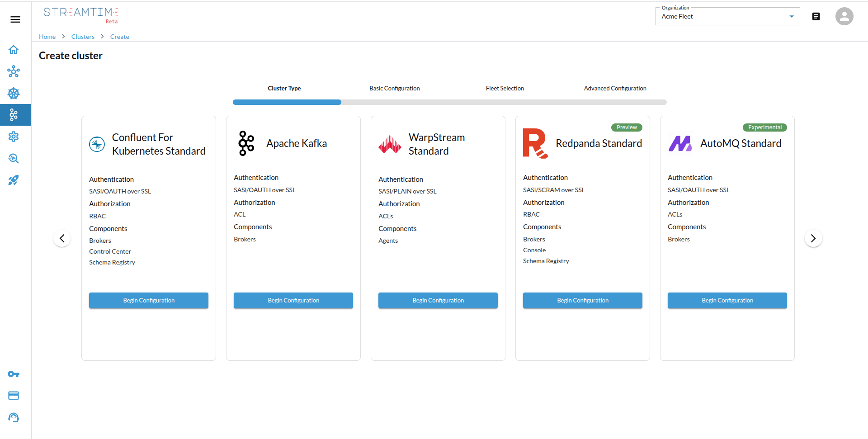Click 'SASl/SCRAM over SSL' in Redpanda card
868x439 pixels.
click(x=554, y=190)
